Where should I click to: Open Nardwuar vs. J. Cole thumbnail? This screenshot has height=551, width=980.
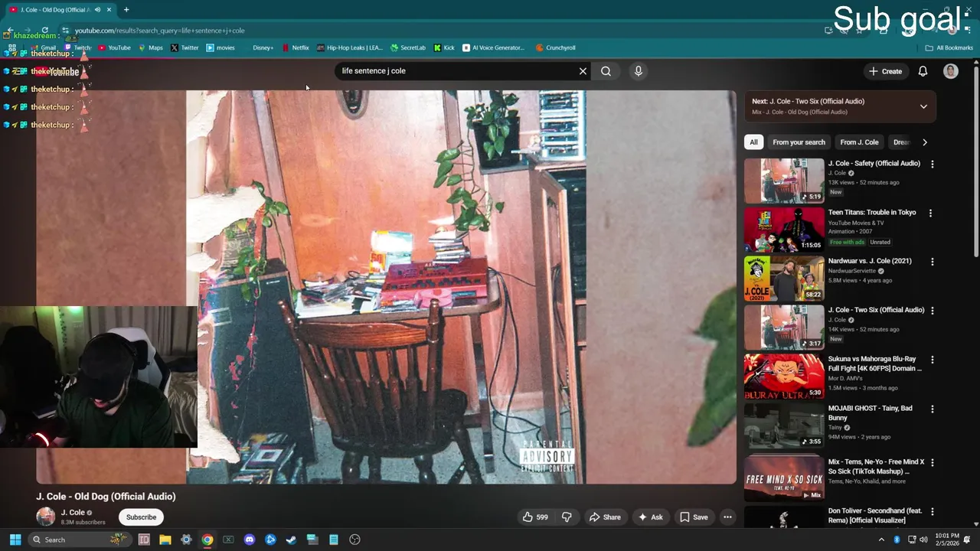coord(784,279)
